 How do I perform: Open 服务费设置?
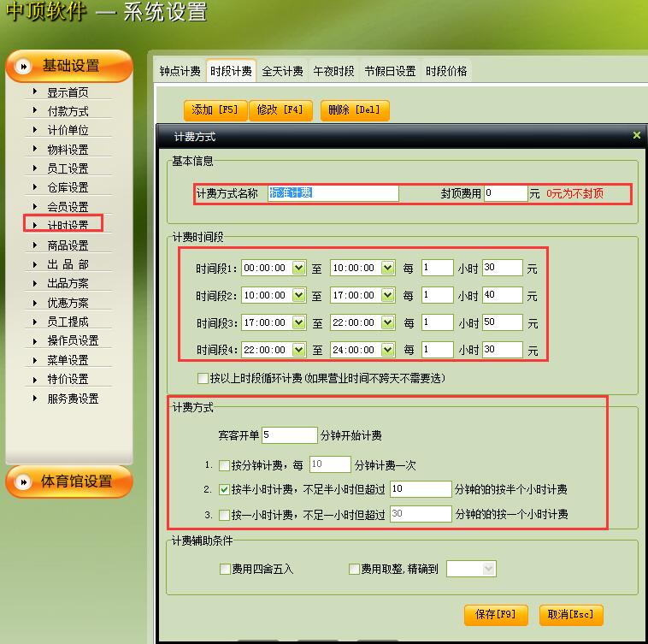(73, 399)
